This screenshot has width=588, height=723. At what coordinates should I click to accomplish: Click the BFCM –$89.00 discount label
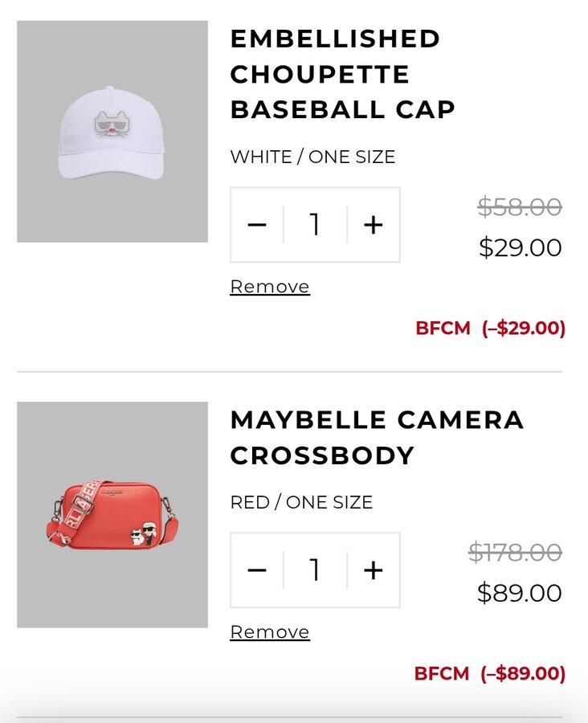(x=489, y=673)
